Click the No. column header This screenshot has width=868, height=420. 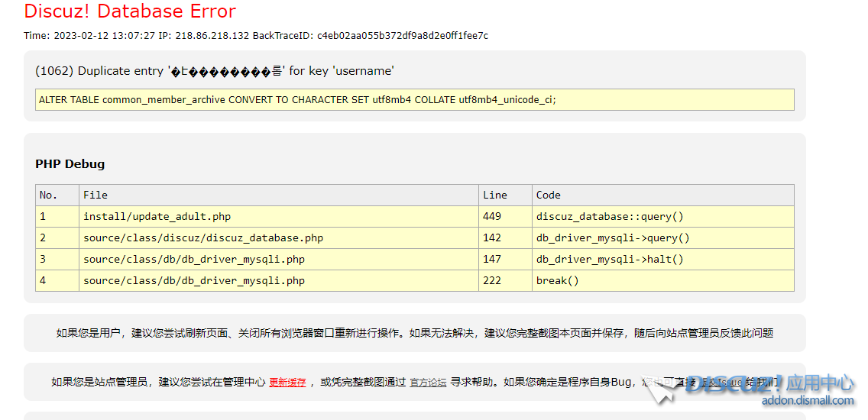coord(48,195)
